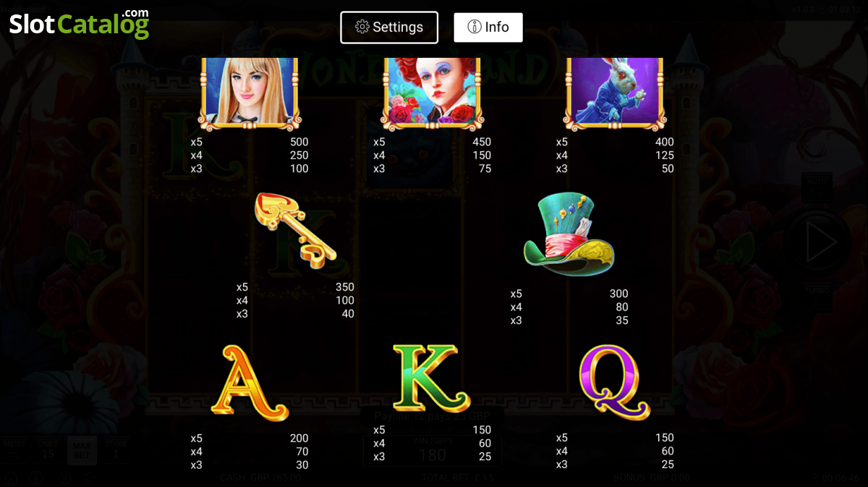Click the green letter K symbol
The image size is (868, 487).
(432, 378)
